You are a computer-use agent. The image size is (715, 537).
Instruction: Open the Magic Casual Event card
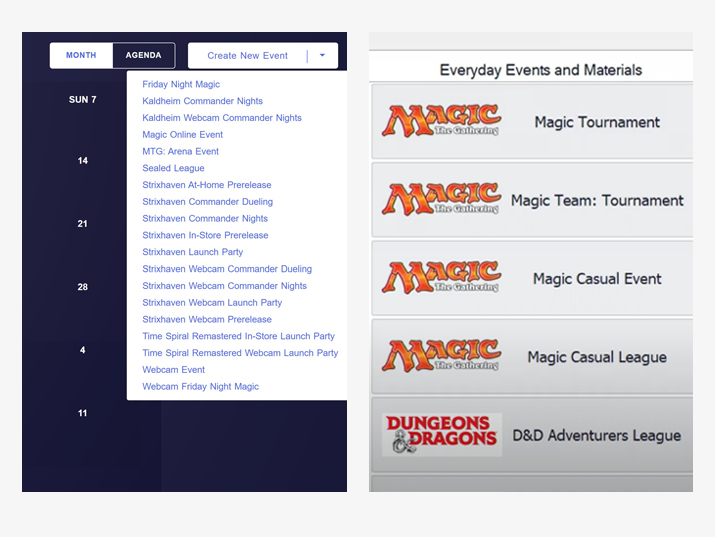tap(532, 278)
